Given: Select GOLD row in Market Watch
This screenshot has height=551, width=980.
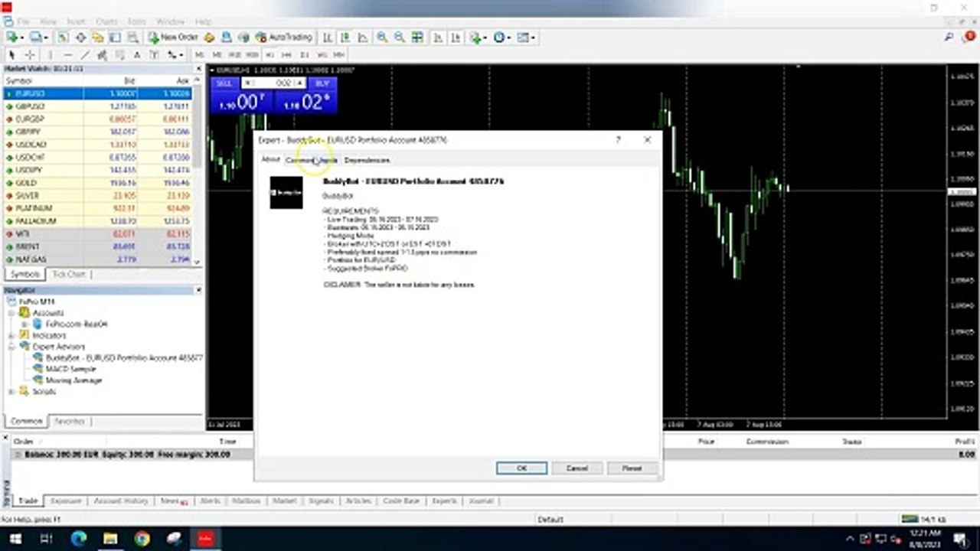Looking at the screenshot, I should [x=98, y=183].
